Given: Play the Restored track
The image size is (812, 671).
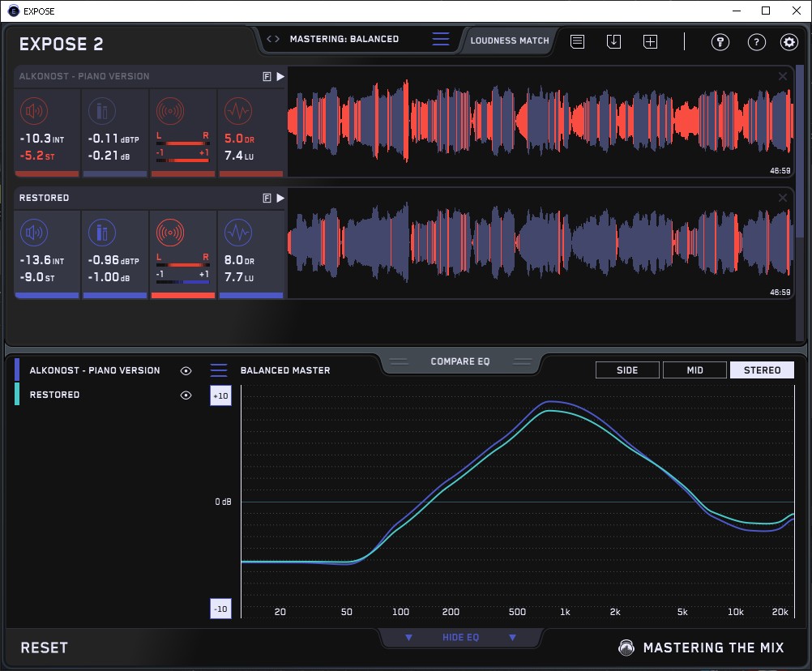Looking at the screenshot, I should tap(280, 198).
